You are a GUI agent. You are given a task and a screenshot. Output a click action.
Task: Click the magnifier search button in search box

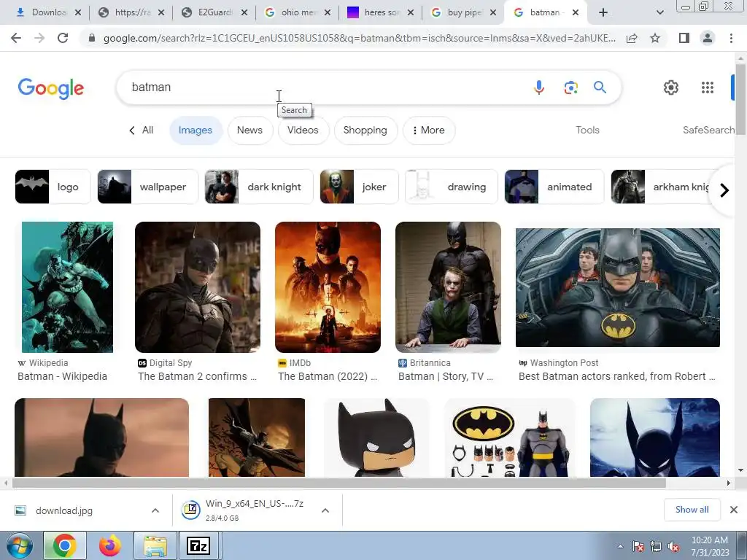[x=600, y=87]
